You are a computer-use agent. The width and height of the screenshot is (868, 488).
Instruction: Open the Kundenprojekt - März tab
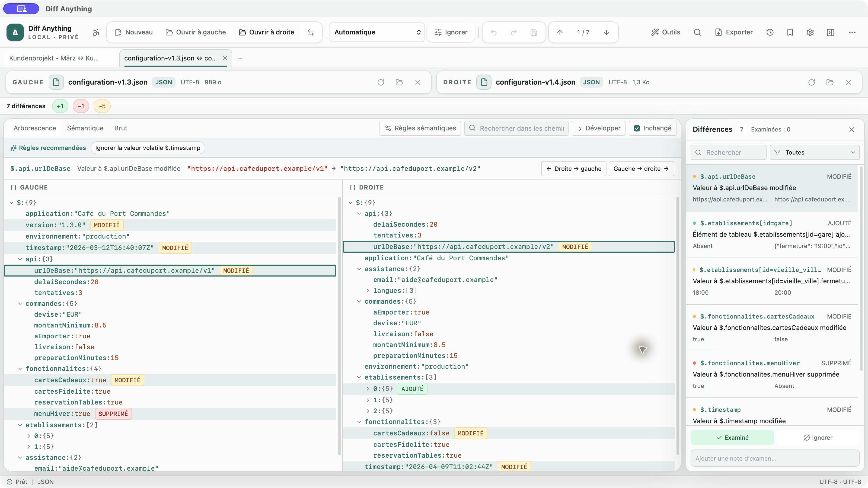[x=54, y=58]
